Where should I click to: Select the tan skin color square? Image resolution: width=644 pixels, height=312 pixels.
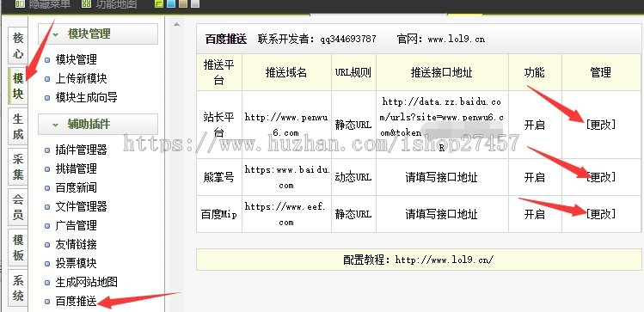click(x=184, y=4)
